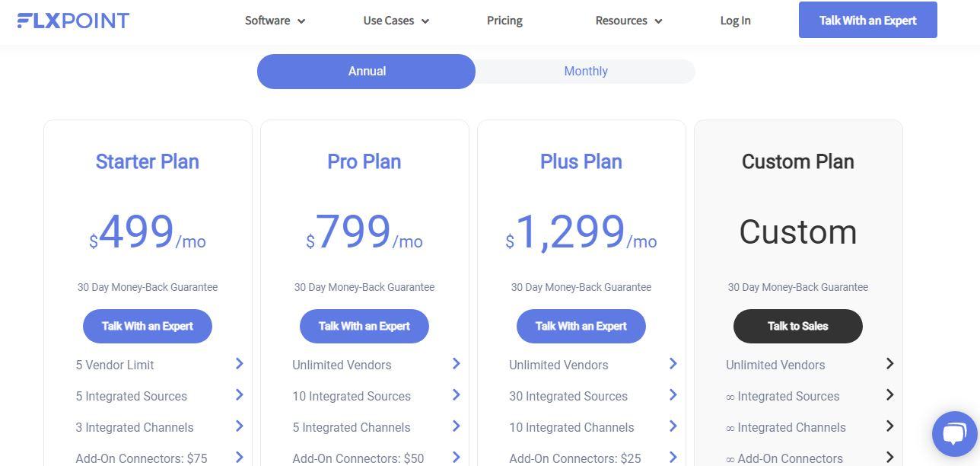Go to the Pricing page
Image resolution: width=980 pixels, height=466 pixels.
pos(504,21)
